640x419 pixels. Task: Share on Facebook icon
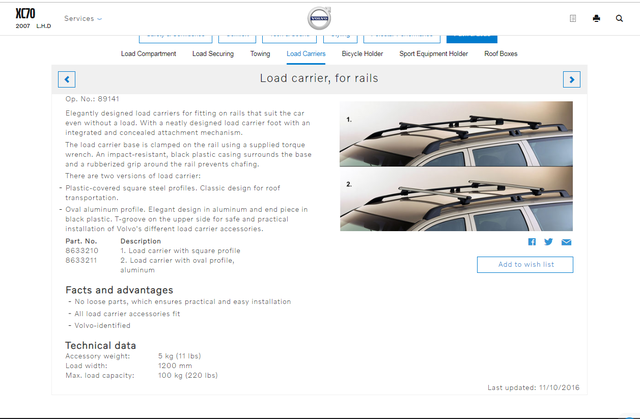tap(531, 242)
